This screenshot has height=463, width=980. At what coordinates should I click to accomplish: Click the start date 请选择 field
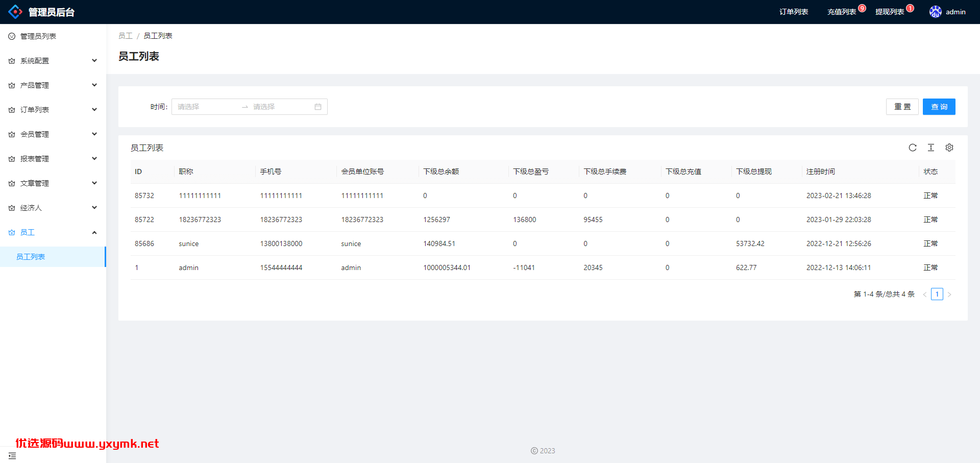[206, 107]
